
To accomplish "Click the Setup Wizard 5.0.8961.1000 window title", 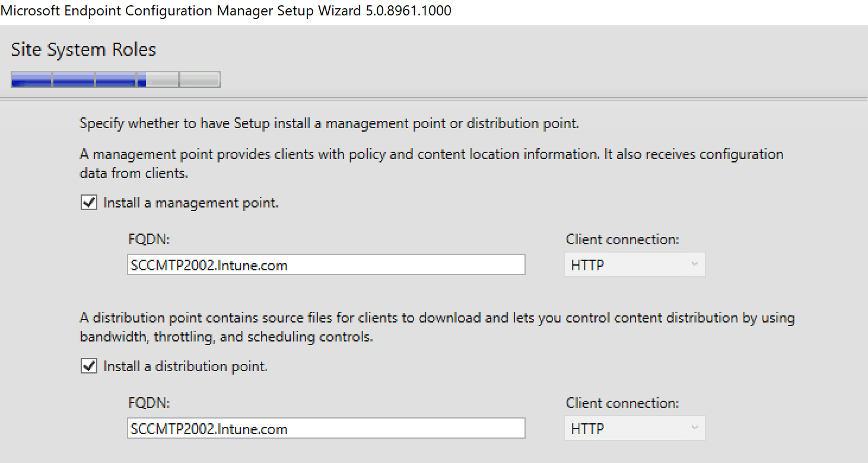I will [x=226, y=11].
